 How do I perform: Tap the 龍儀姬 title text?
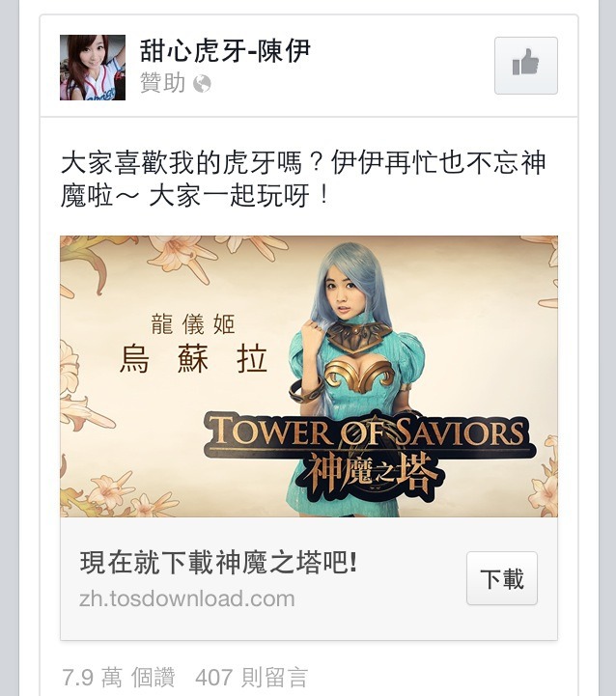click(193, 323)
